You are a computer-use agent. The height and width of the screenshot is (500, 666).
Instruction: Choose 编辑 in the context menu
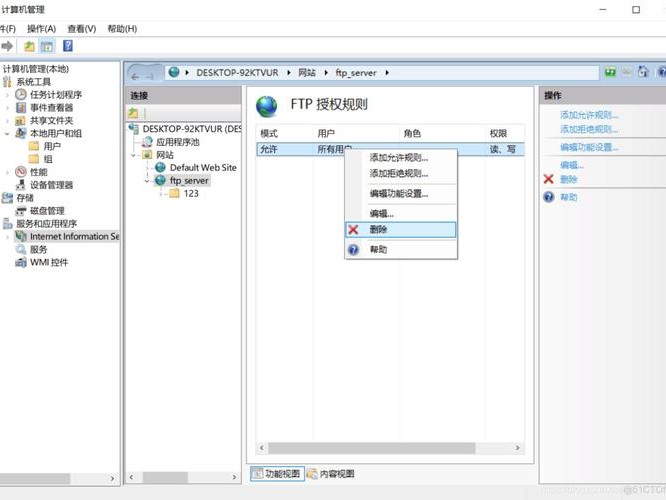401,214
